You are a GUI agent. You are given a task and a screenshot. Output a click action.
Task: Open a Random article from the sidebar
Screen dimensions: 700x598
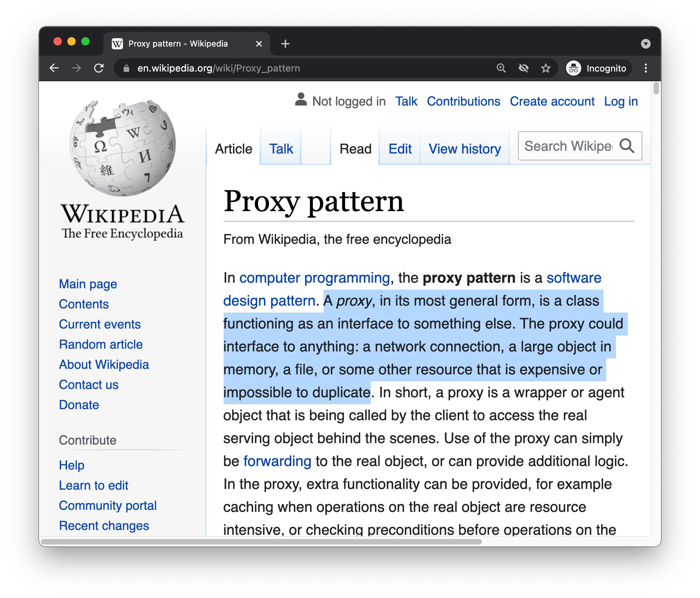pos(101,344)
